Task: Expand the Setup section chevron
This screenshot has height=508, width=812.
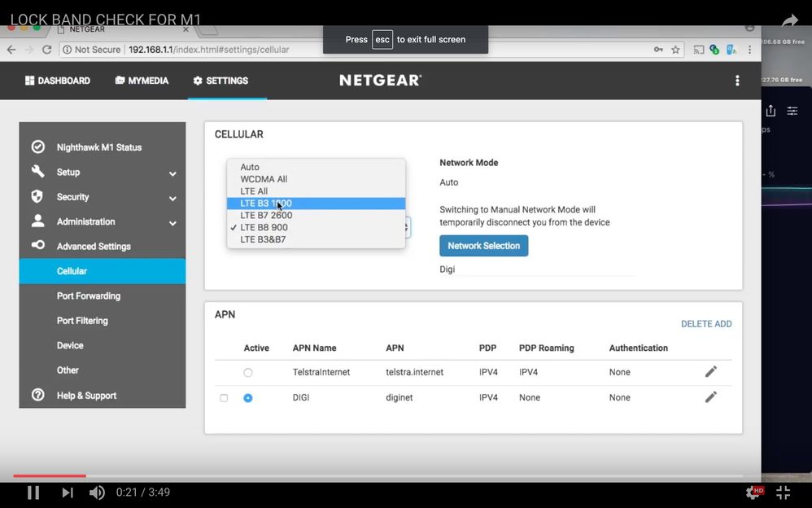Action: 173,173
